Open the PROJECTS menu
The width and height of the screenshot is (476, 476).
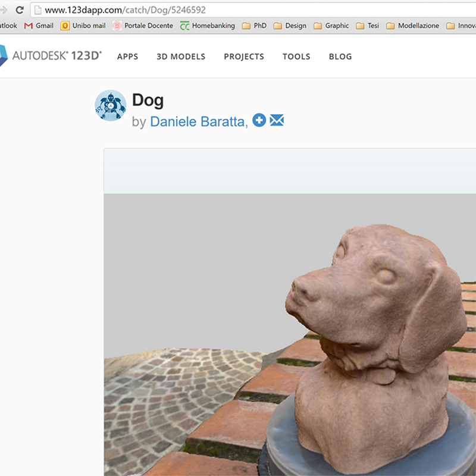(244, 57)
